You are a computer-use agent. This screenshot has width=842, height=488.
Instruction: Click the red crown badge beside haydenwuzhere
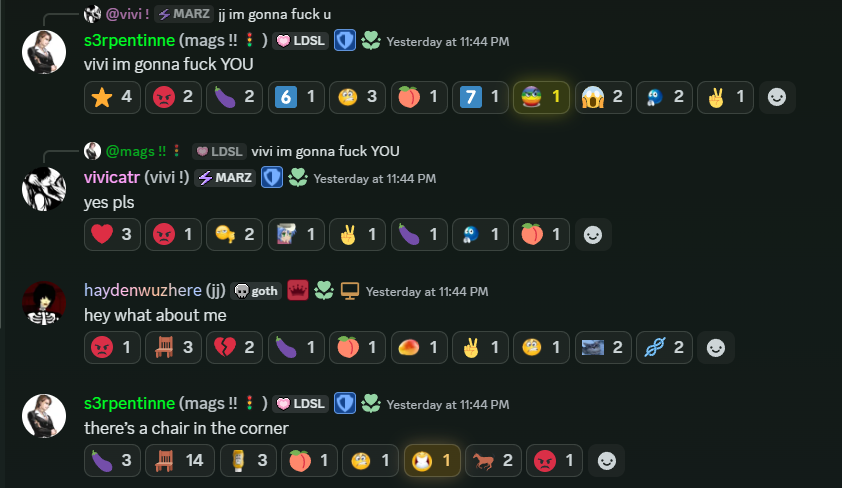tap(298, 291)
